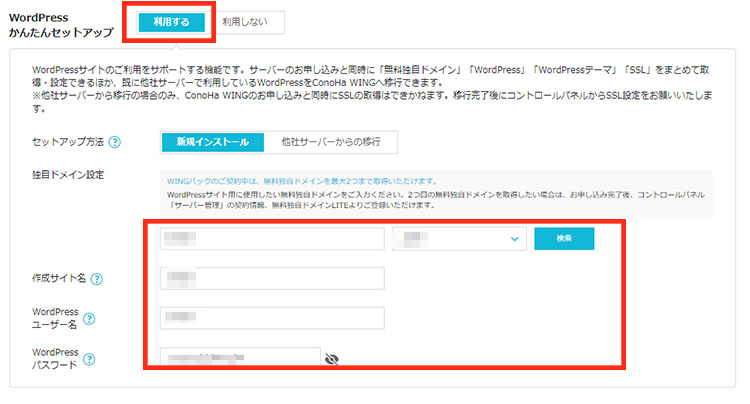Select 利用しない for WordPress easy setup
Viewport: 750px width, 404px height.
tap(245, 22)
